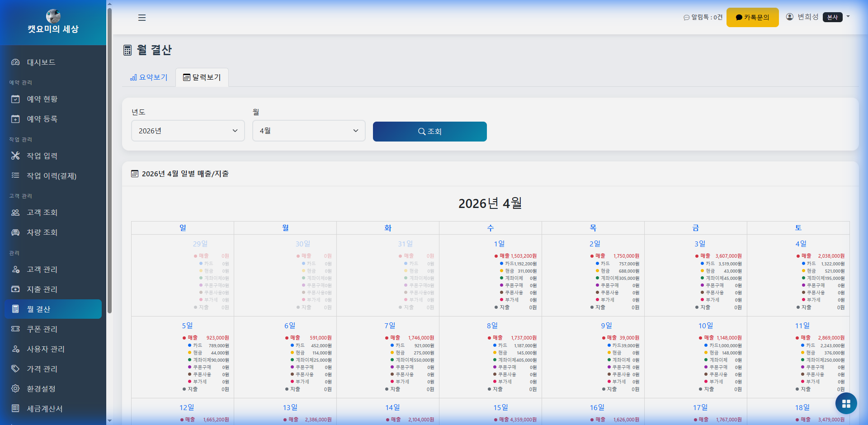
Task: Click the 작업 이력(결제) list icon
Action: pyautogui.click(x=15, y=175)
